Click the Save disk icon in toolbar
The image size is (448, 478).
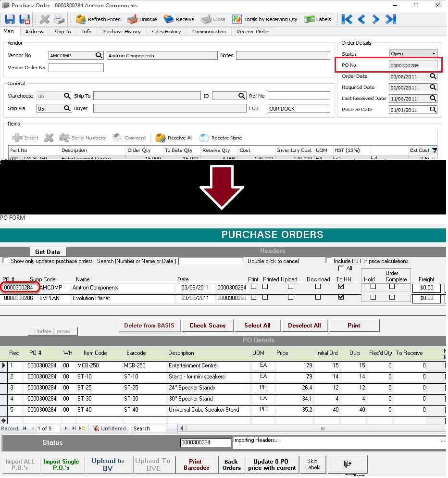(x=10, y=19)
